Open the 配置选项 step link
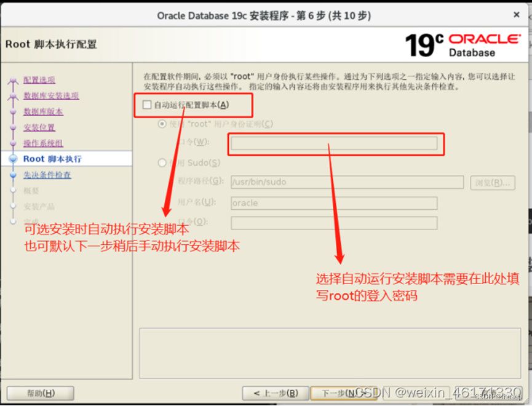532x406 pixels. click(39, 80)
